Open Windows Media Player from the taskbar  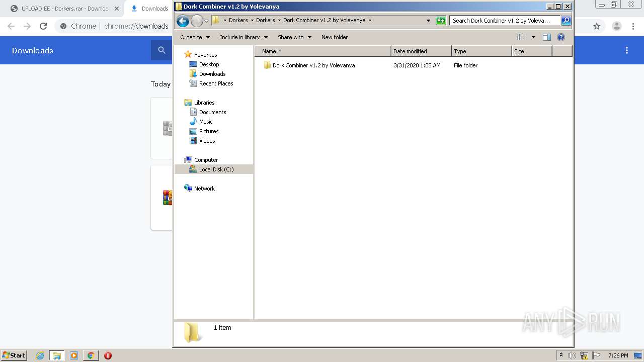point(74,355)
